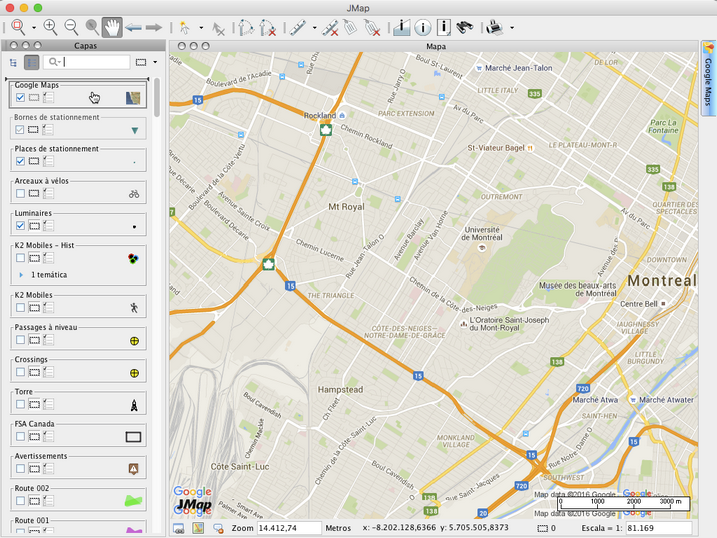717x538 pixels.
Task: Click the map thumbnail icon in status bar
Action: point(198,528)
